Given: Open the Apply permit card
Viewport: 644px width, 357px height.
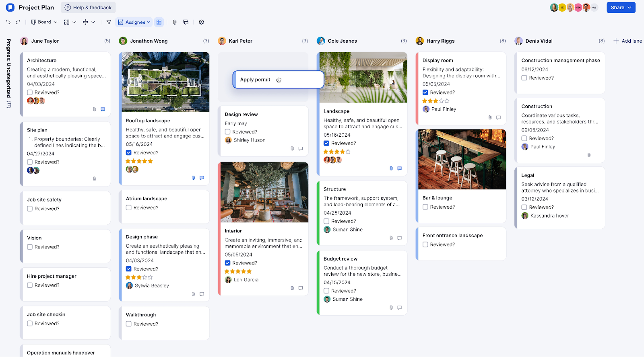Looking at the screenshot, I should [278, 80].
